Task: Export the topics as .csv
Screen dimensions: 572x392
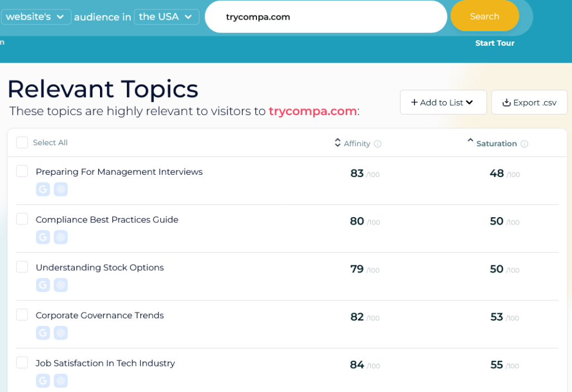Action: point(530,102)
